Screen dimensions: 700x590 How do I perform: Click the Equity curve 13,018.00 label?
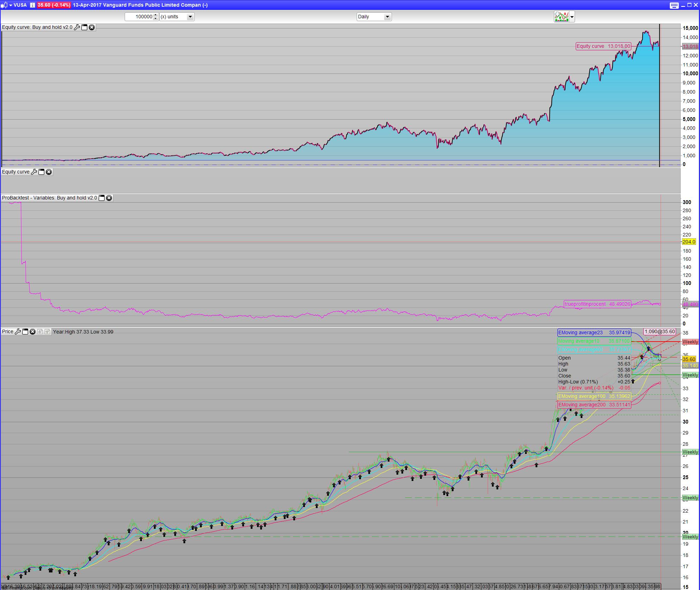(x=603, y=46)
